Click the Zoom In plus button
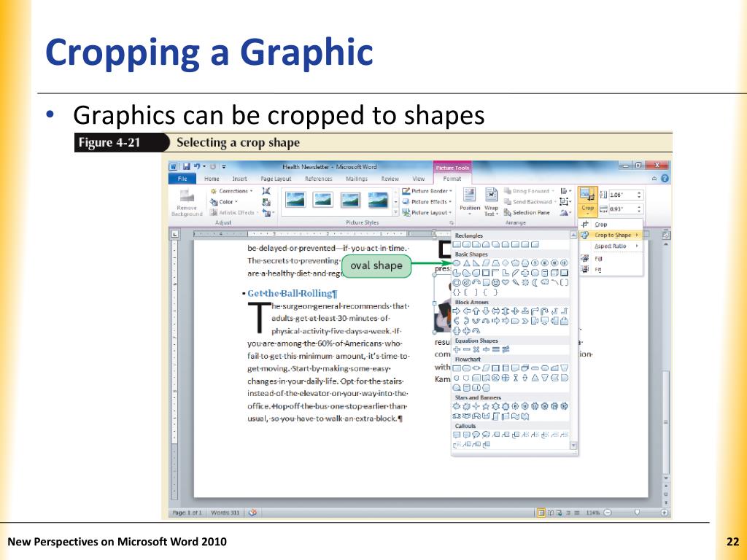 [665, 513]
